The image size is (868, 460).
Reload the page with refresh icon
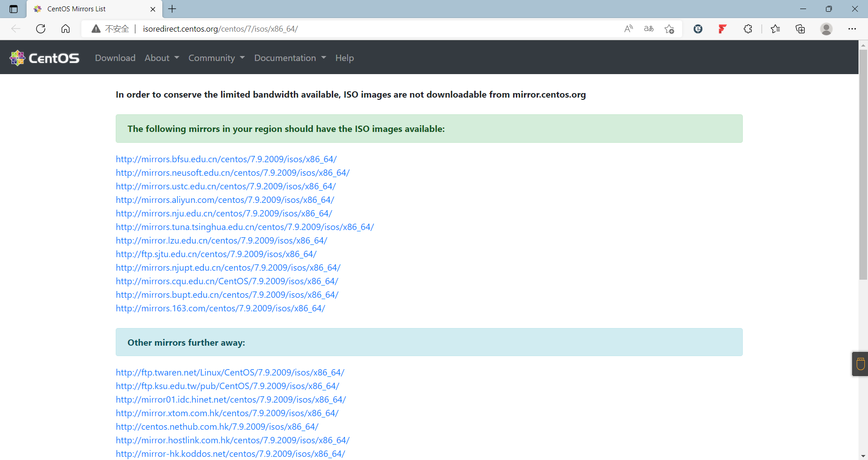click(41, 29)
